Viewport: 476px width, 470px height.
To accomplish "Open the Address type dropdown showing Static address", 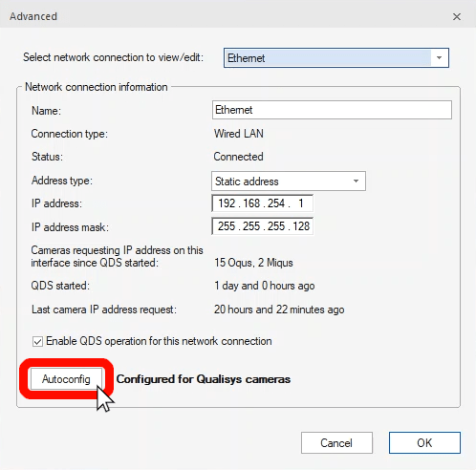I will tap(289, 182).
